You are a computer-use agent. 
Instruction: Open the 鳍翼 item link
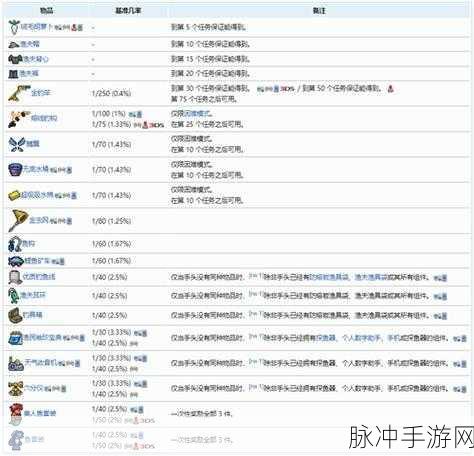point(33,144)
